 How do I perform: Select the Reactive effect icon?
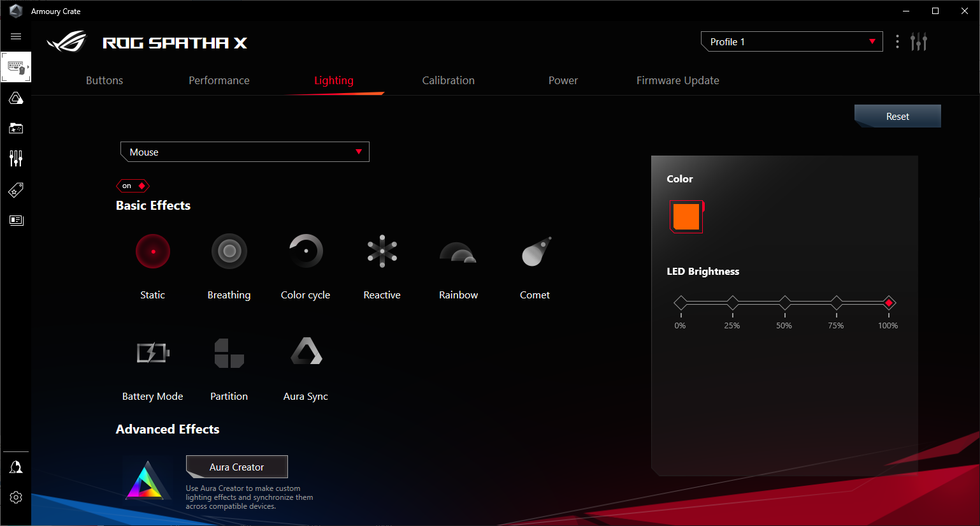(382, 251)
